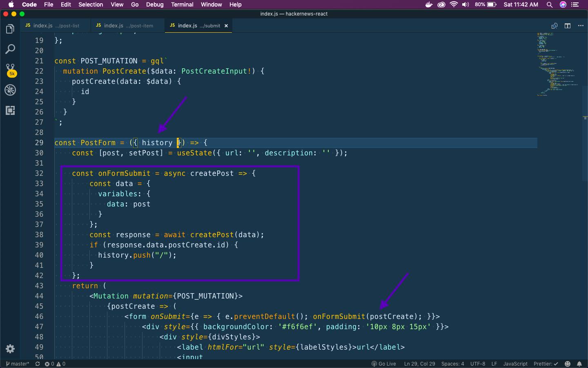Image resolution: width=588 pixels, height=368 pixels.
Task: Open the Go menu
Action: click(x=135, y=4)
